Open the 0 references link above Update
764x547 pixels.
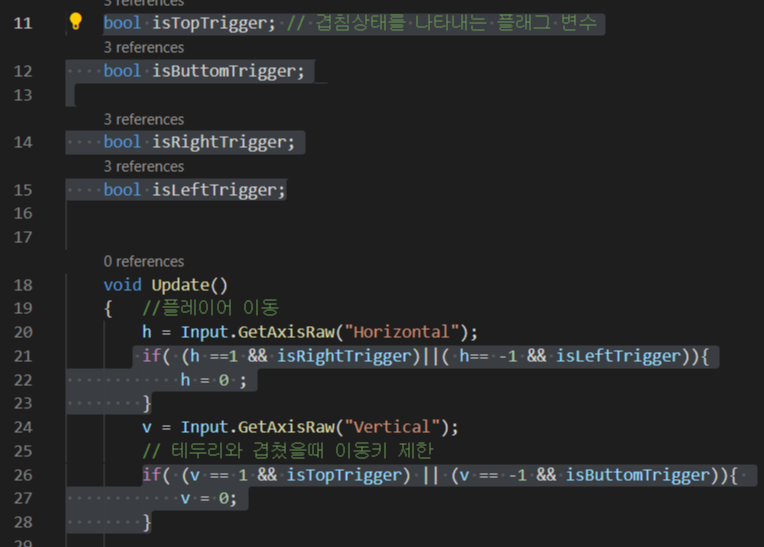[144, 262]
